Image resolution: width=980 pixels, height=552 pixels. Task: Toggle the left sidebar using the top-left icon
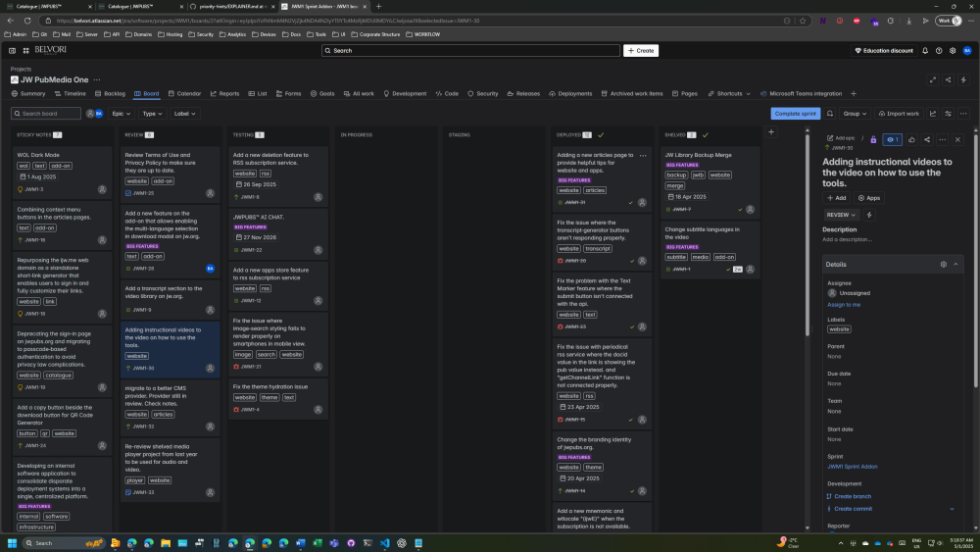tap(12, 50)
